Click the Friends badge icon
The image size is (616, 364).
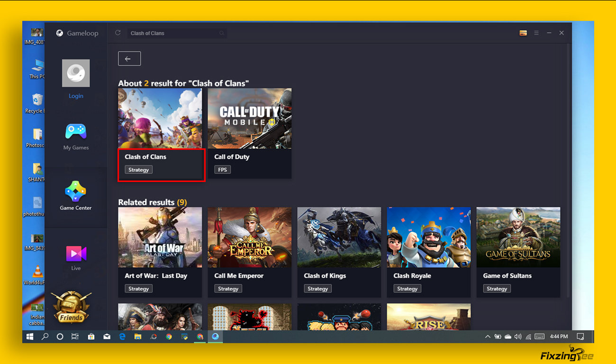click(x=71, y=307)
